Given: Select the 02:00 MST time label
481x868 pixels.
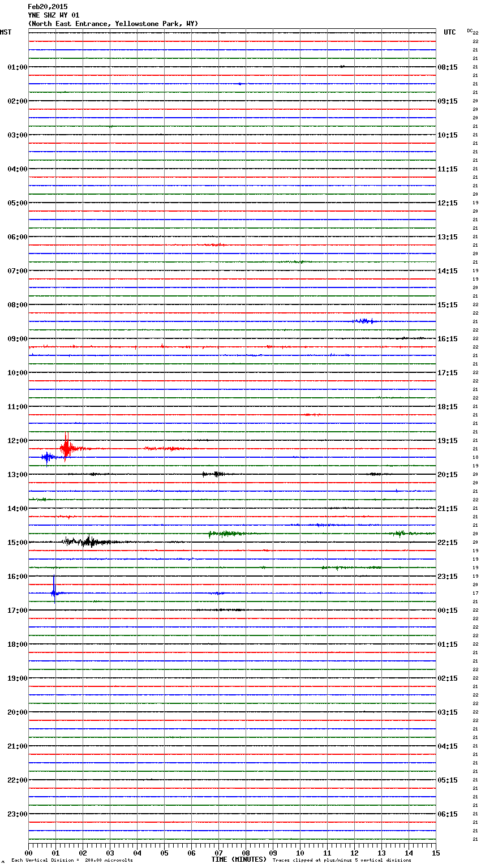Looking at the screenshot, I should tap(18, 101).
